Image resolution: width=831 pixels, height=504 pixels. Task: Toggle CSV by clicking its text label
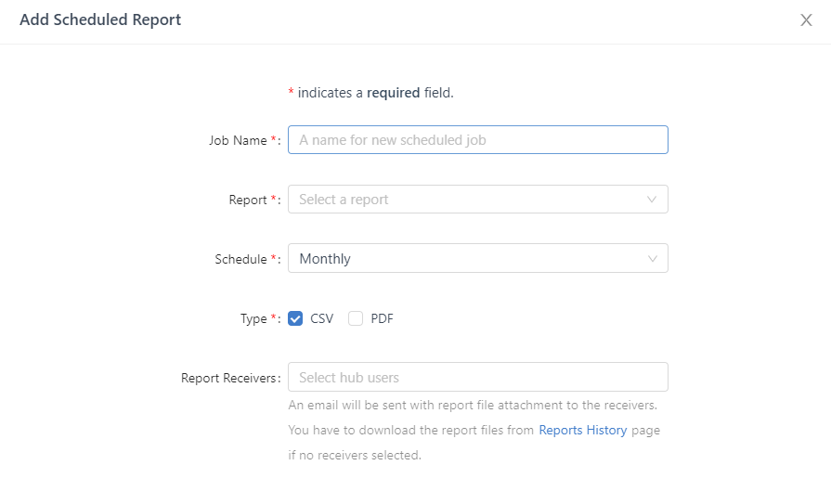[x=321, y=318]
